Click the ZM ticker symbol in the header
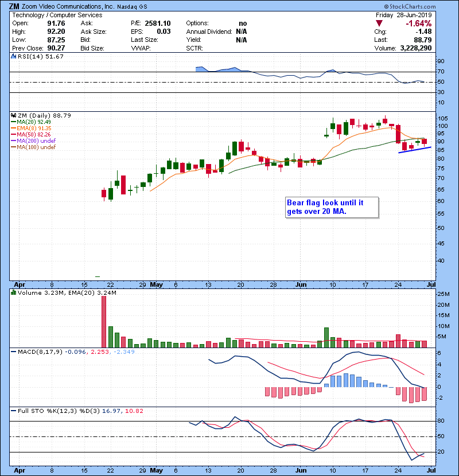The image size is (459, 476). [14, 6]
